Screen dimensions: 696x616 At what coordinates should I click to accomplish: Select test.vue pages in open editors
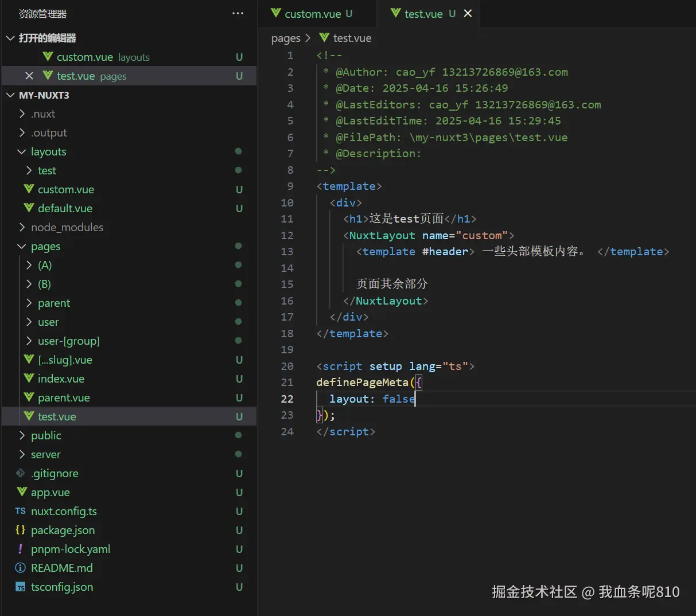tap(129, 76)
